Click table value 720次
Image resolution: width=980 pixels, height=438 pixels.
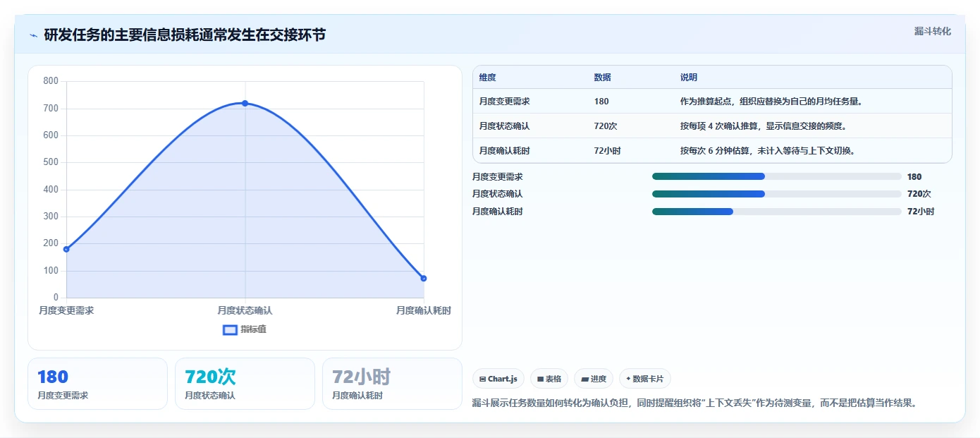[x=606, y=126]
